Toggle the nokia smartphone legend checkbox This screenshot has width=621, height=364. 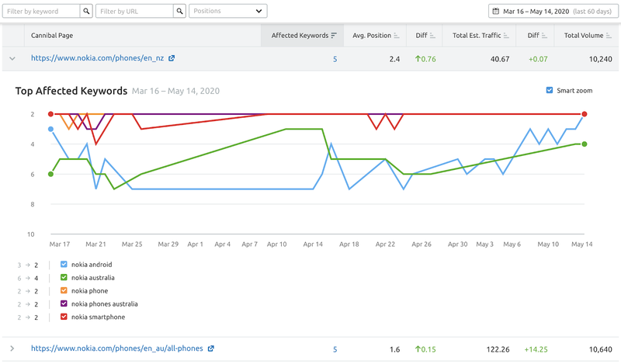(64, 317)
